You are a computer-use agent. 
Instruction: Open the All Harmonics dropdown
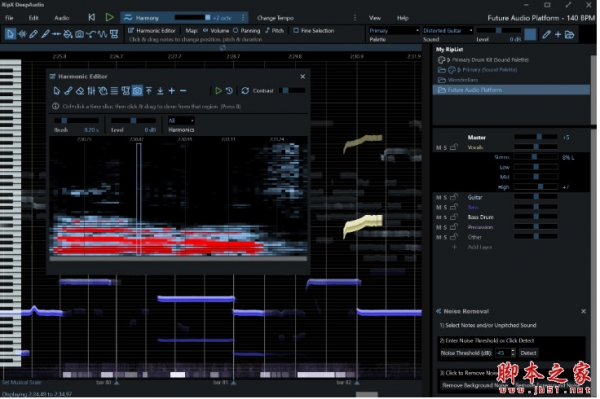pyautogui.click(x=181, y=121)
